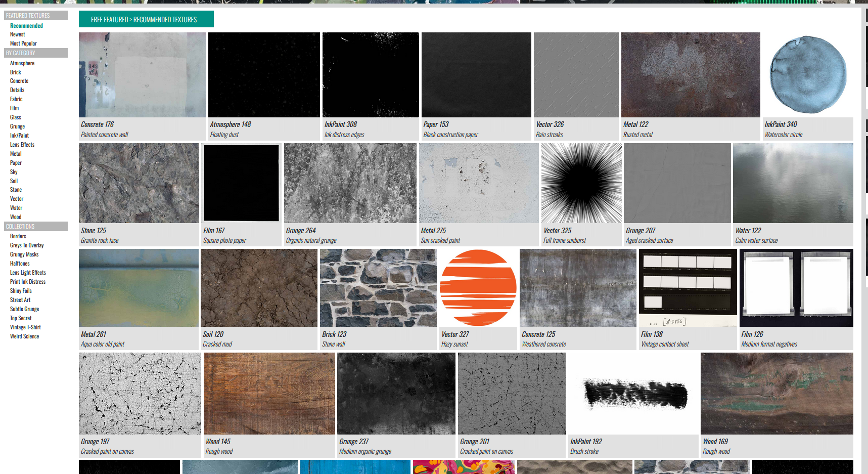View the Vector 326 rain streaks thumbnail
The width and height of the screenshot is (868, 474).
576,75
